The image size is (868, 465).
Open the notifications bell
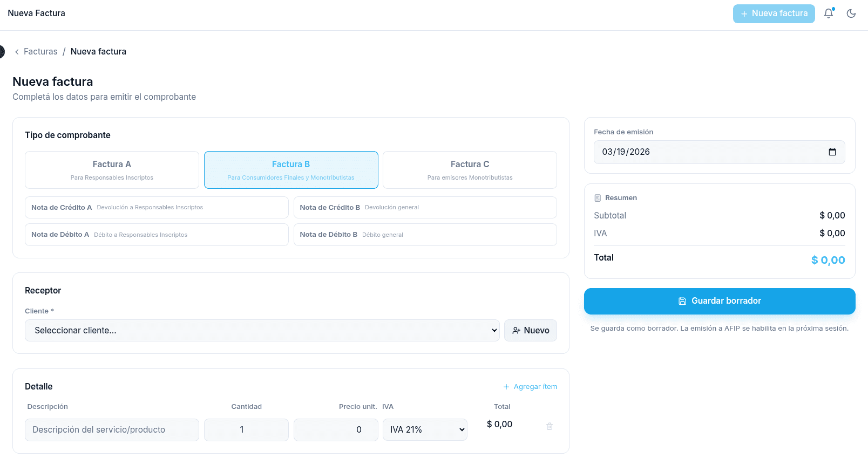(828, 13)
